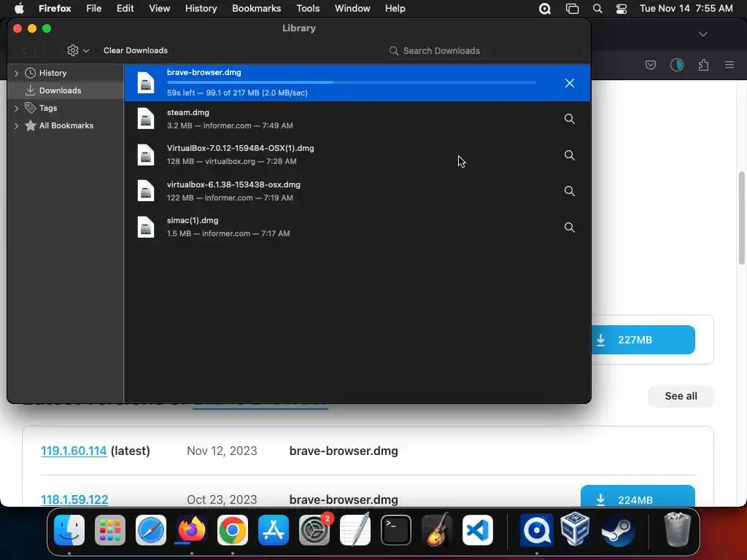747x560 pixels.
Task: Open the list all tabs chevron in Firefox
Action: click(703, 34)
